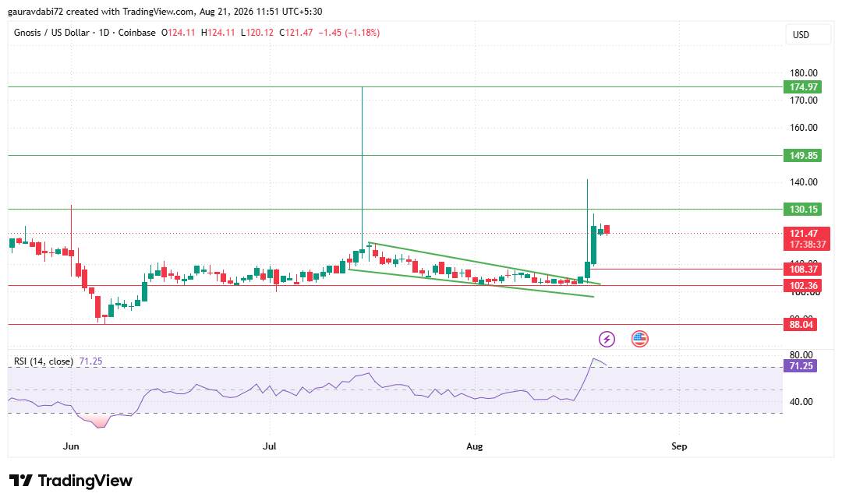Select the 102.36 red price label
Image resolution: width=842 pixels, height=504 pixels.
(x=803, y=286)
